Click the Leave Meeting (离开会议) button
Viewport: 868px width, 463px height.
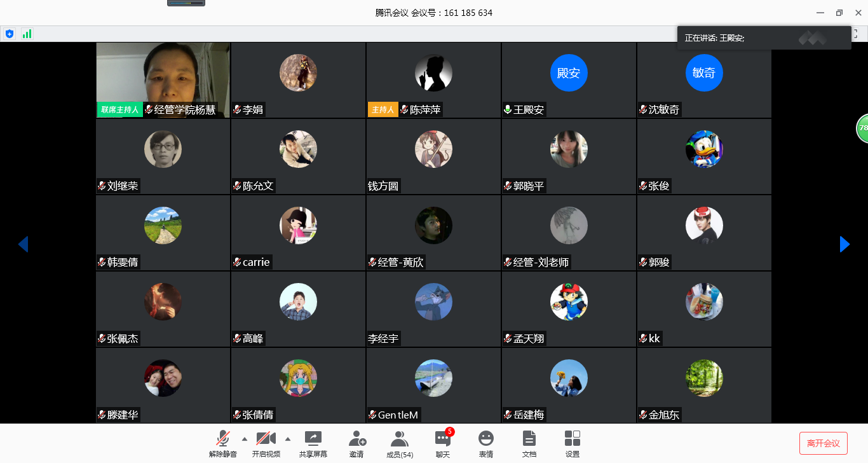pos(823,443)
